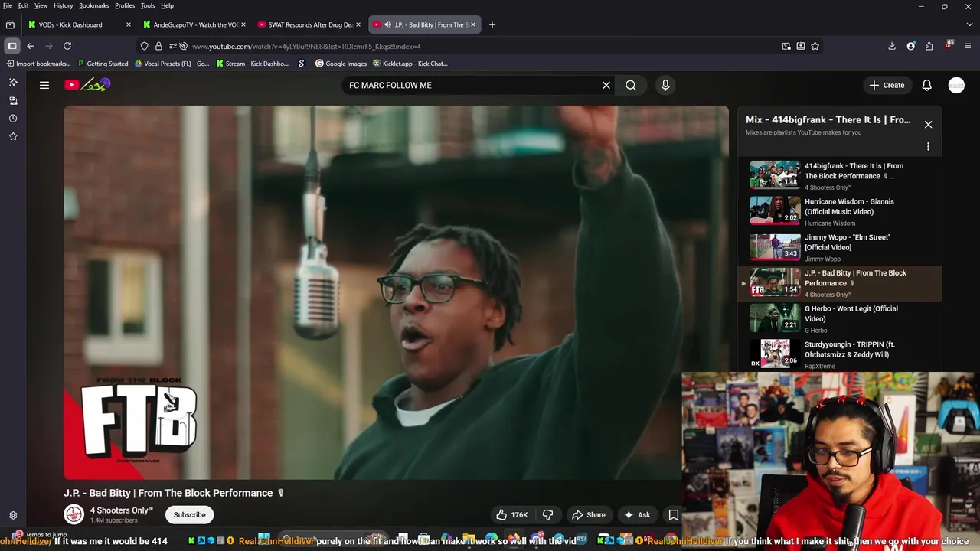Open sidebar history clock icon
The width and height of the screenshot is (980, 551).
click(x=13, y=119)
